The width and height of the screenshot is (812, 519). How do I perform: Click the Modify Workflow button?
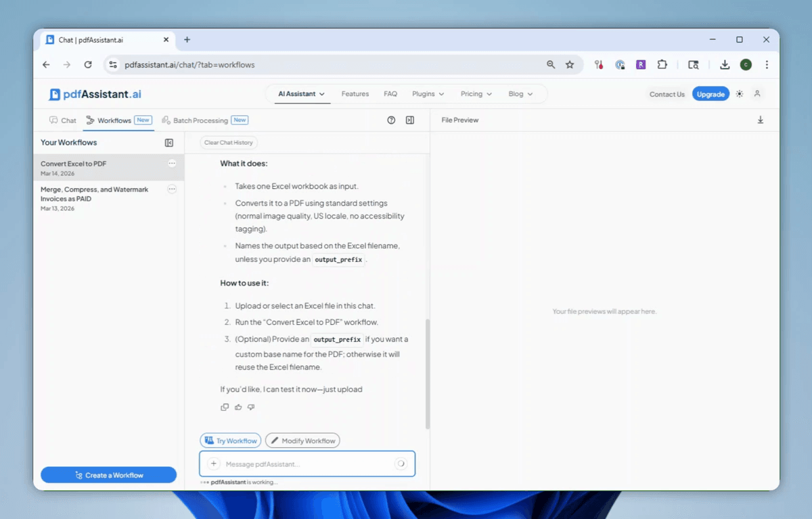click(302, 441)
